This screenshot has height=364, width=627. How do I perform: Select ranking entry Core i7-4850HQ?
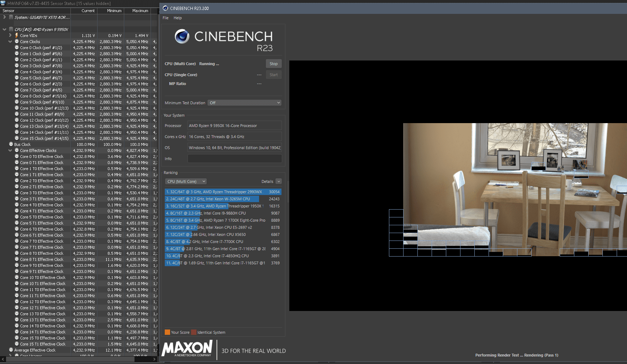(223, 256)
